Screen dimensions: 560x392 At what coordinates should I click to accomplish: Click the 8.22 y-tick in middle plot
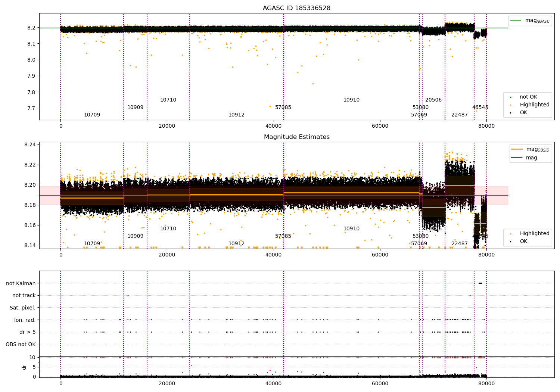tap(30, 165)
